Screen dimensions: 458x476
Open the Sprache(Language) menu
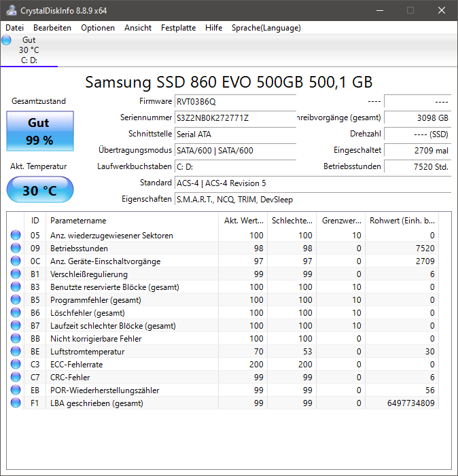coord(266,28)
